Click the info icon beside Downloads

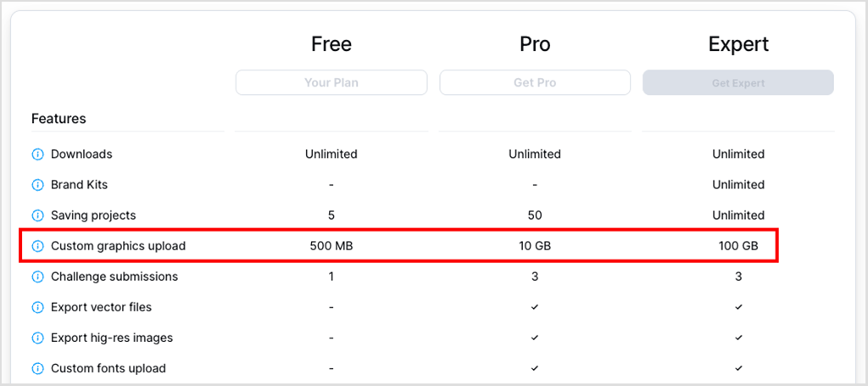click(x=37, y=154)
